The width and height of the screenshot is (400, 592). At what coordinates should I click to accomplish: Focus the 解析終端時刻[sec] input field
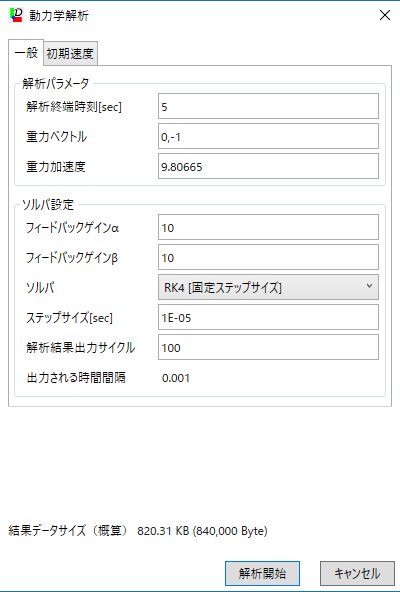(x=268, y=106)
